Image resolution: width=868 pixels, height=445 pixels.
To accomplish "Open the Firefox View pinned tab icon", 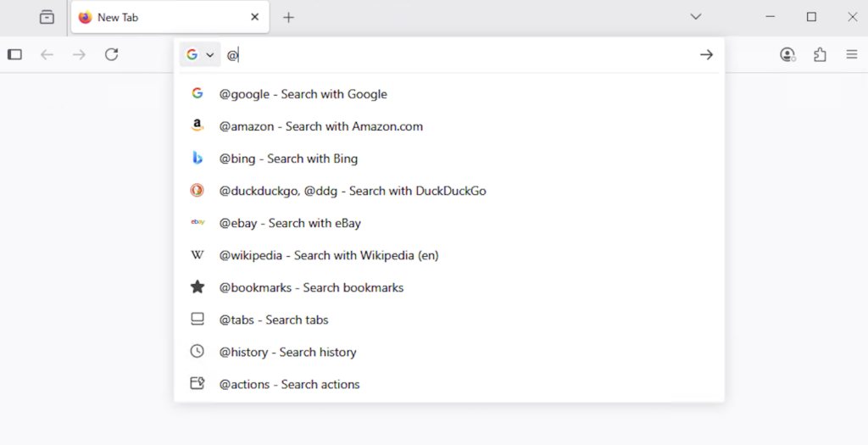I will pos(47,17).
